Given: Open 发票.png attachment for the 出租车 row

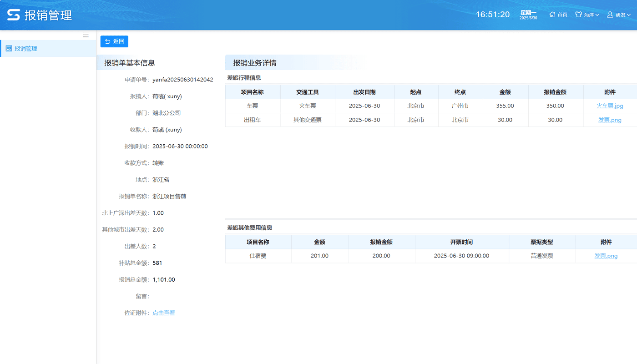Looking at the screenshot, I should [x=610, y=120].
